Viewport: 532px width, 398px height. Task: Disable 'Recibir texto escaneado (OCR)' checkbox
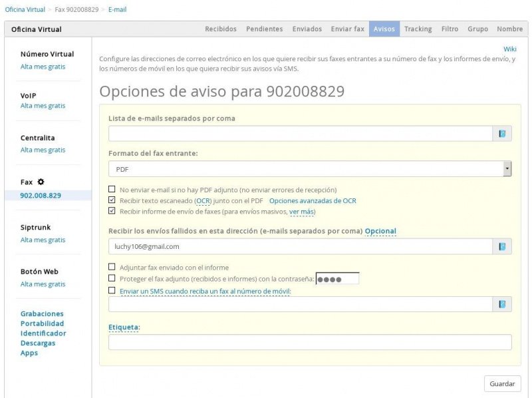tap(112, 200)
